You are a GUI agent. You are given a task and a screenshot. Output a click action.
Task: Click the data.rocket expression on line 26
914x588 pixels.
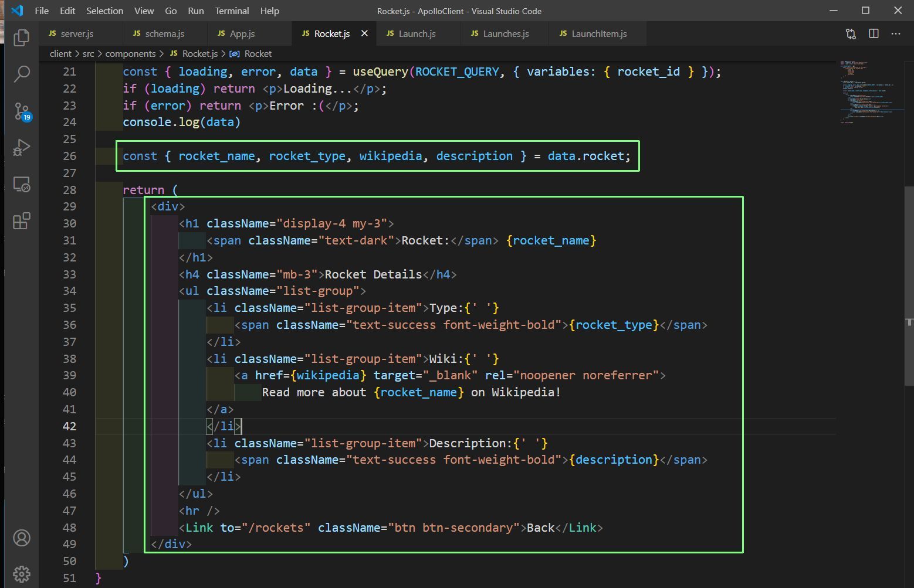point(585,156)
